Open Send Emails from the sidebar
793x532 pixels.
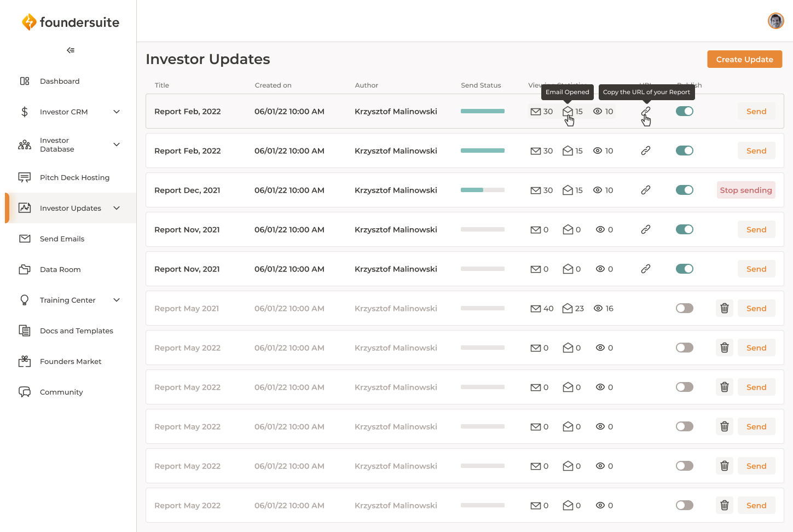click(x=62, y=239)
